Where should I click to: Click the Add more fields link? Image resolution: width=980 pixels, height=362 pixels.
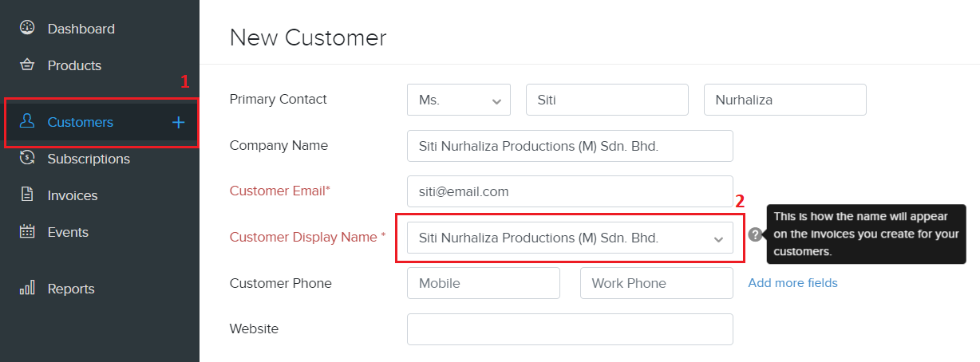[792, 283]
